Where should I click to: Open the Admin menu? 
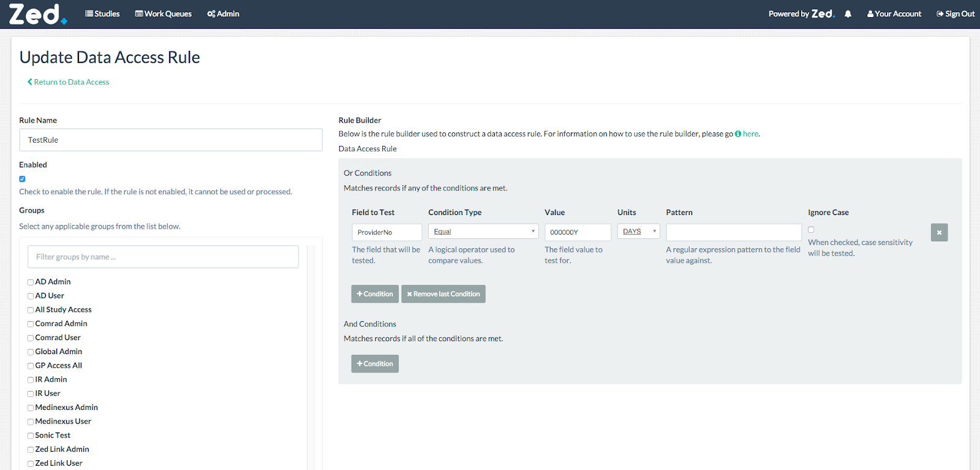[224, 13]
